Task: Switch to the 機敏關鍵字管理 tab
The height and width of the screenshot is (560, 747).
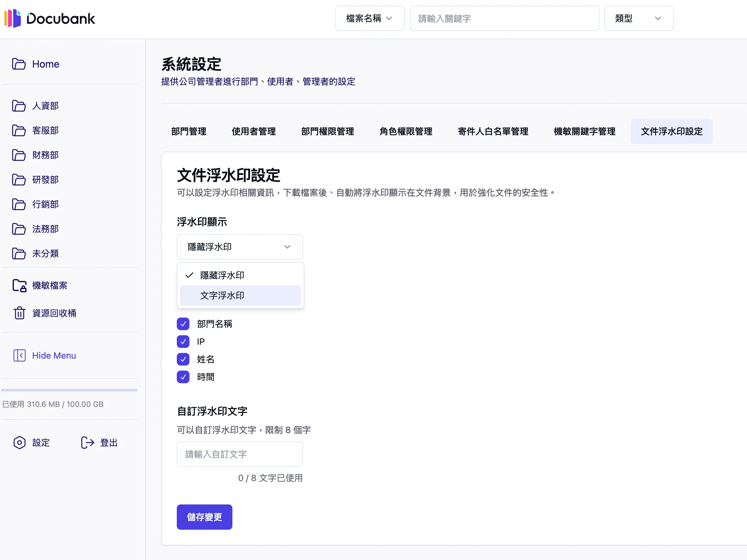Action: pos(584,131)
